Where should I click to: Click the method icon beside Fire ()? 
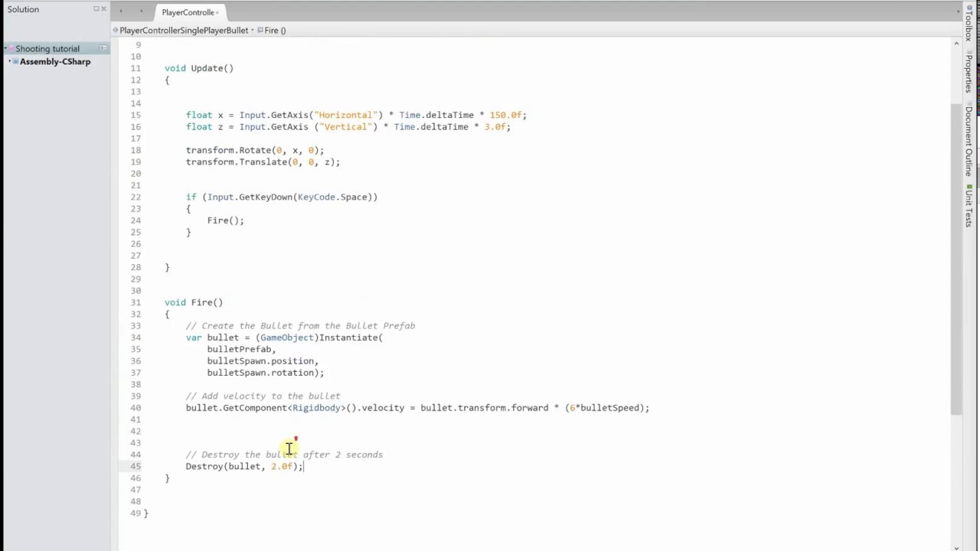[x=260, y=30]
